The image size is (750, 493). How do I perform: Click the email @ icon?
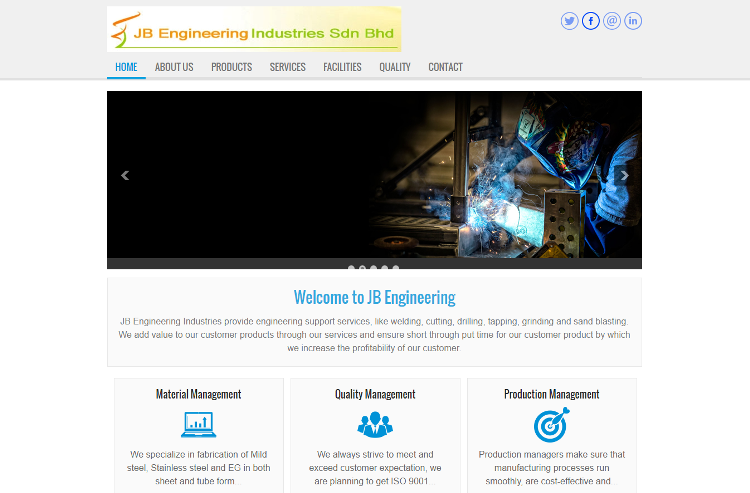click(612, 21)
